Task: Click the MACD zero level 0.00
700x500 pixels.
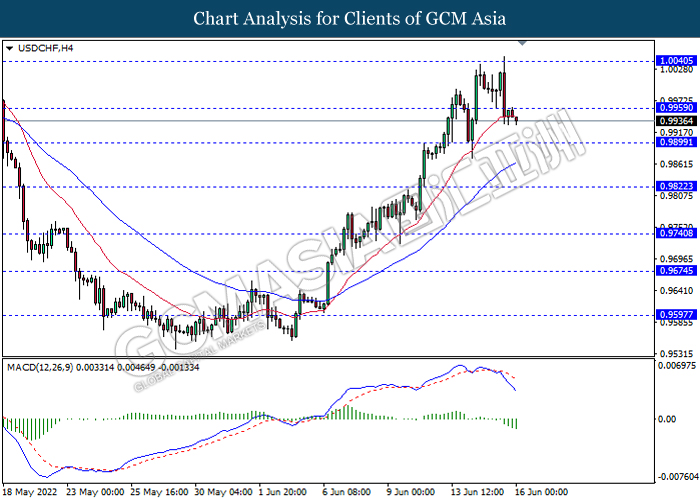Action: 667,419
